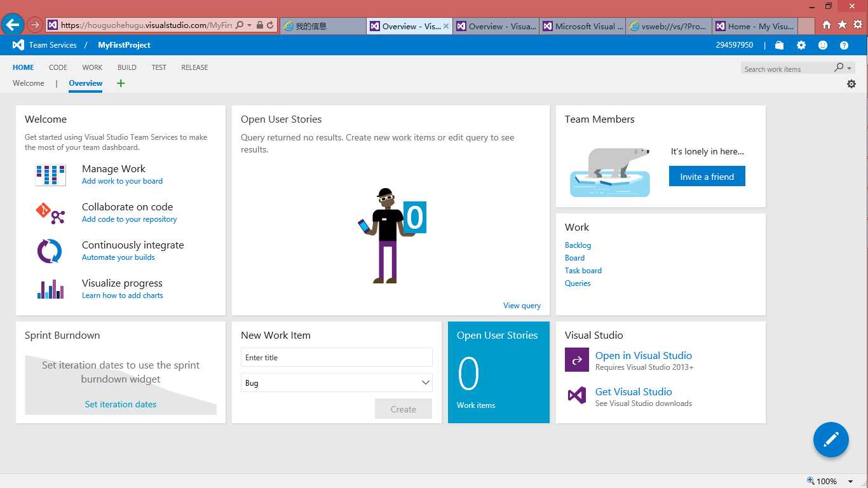Expand the search work items options arrow
This screenshot has width=868, height=488.
[x=850, y=68]
